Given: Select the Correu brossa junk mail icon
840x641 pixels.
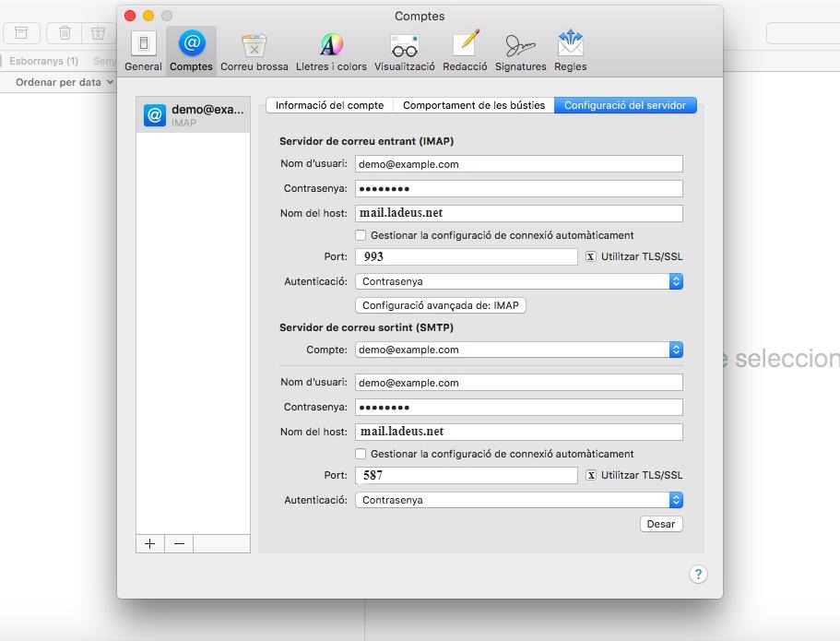Looking at the screenshot, I should [254, 50].
